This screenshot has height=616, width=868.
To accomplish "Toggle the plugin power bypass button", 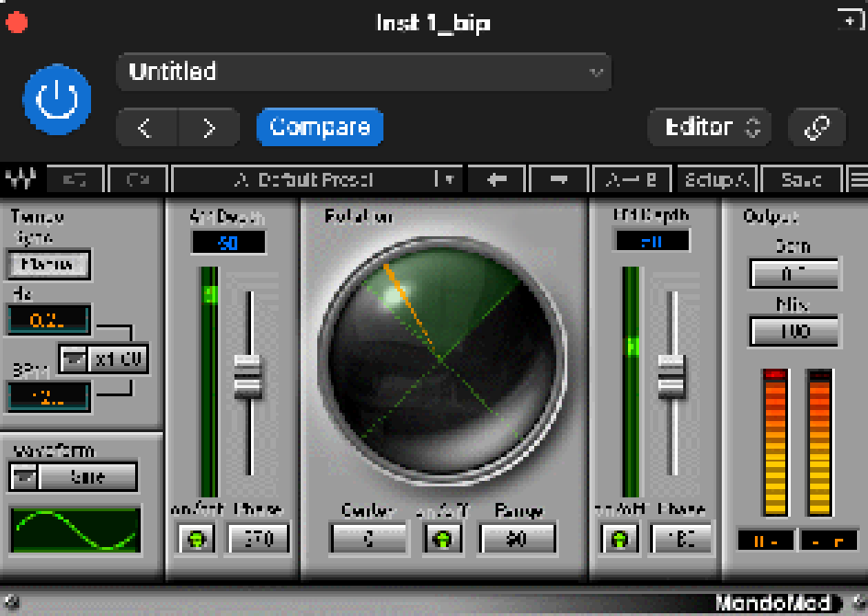I will click(57, 99).
